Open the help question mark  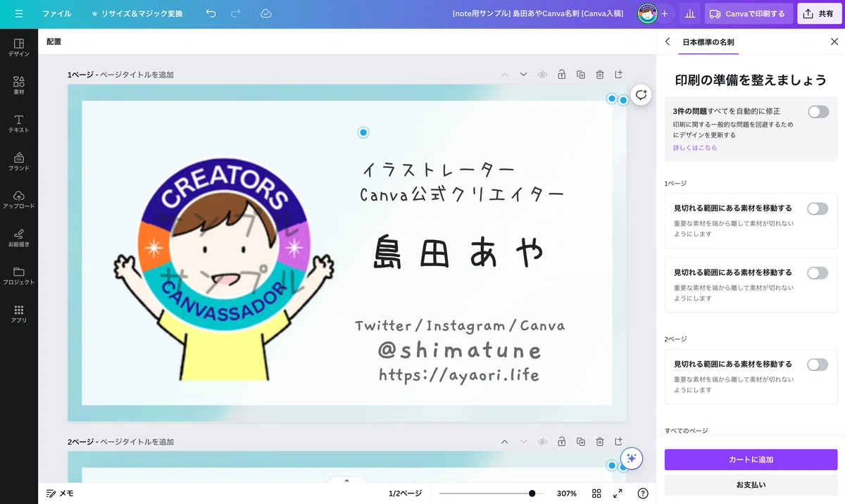pyautogui.click(x=643, y=493)
